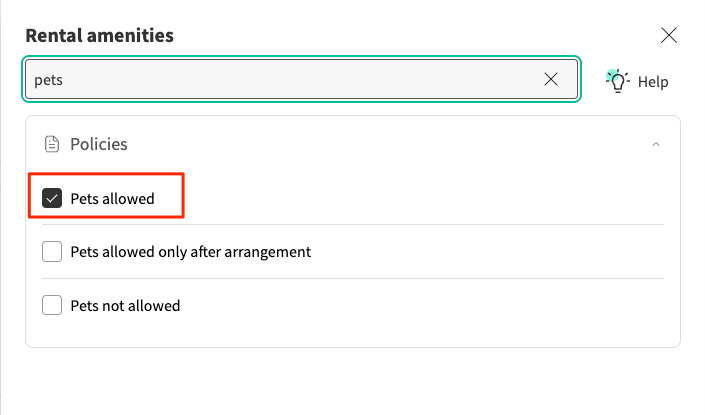The image size is (705, 415).
Task: Click the Help lightbulb icon
Action: tap(618, 81)
